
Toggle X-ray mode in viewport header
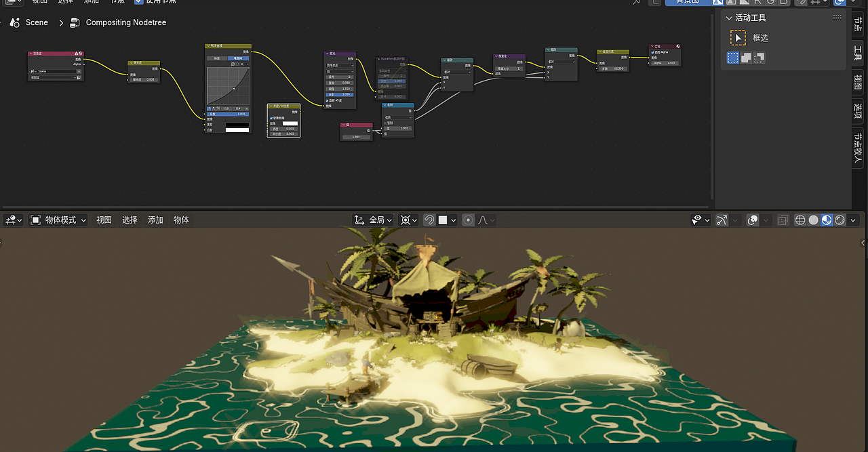point(783,220)
